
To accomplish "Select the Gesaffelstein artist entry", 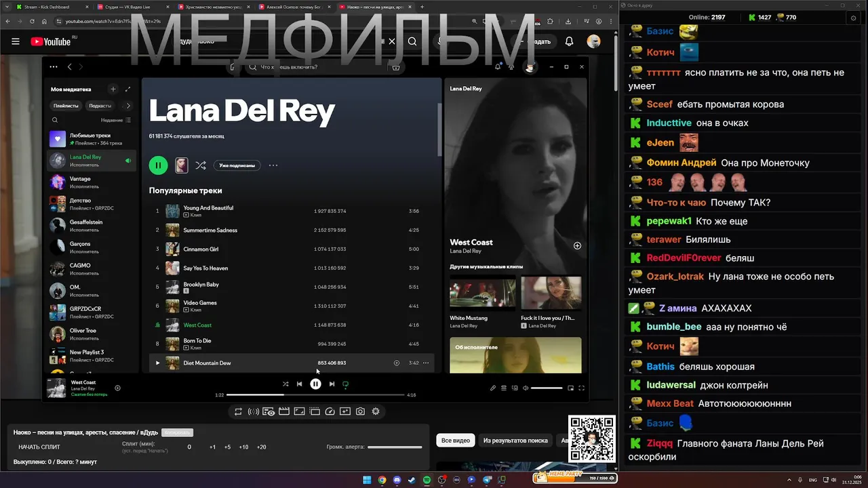I will [91, 226].
